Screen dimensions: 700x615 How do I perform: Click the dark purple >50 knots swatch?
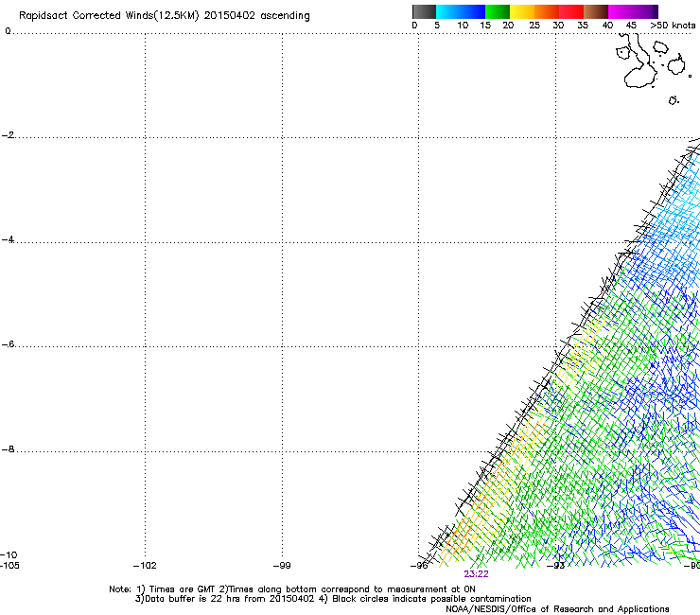[655, 11]
